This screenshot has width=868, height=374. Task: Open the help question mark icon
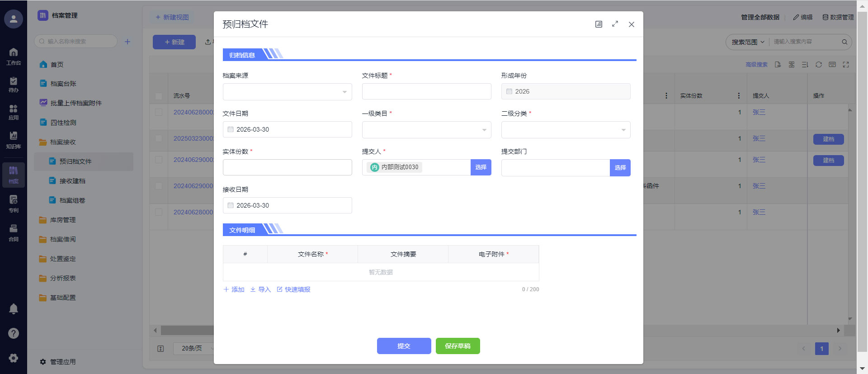[x=14, y=333]
